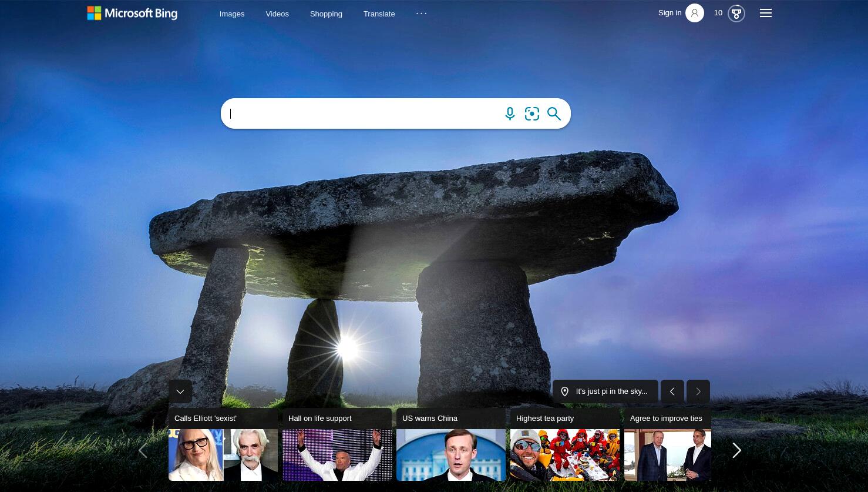This screenshot has height=492, width=868.
Task: View rewards points count 10
Action: point(718,13)
